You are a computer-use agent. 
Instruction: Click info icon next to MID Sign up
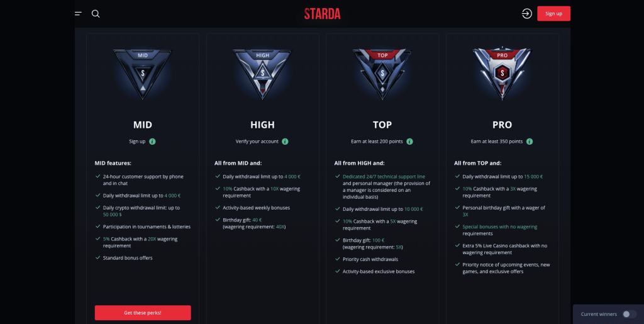click(153, 142)
